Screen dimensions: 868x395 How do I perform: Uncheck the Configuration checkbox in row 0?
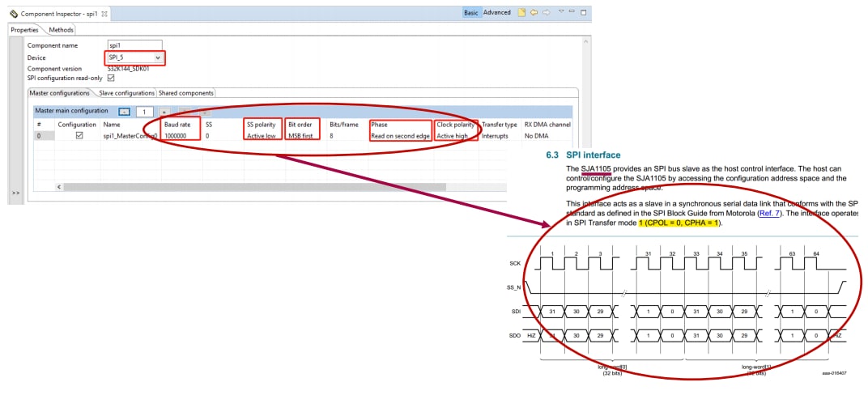tap(79, 136)
